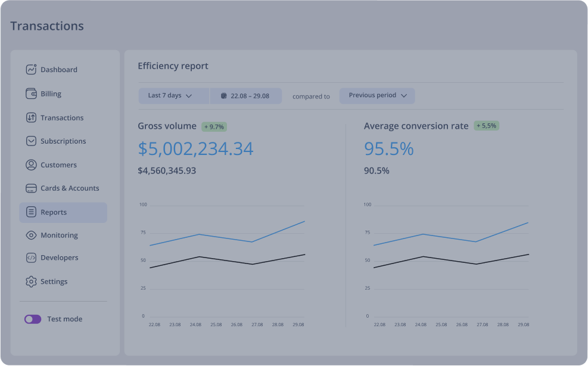The height and width of the screenshot is (366, 588).
Task: Click the Efficiency report heading
Action: (173, 66)
